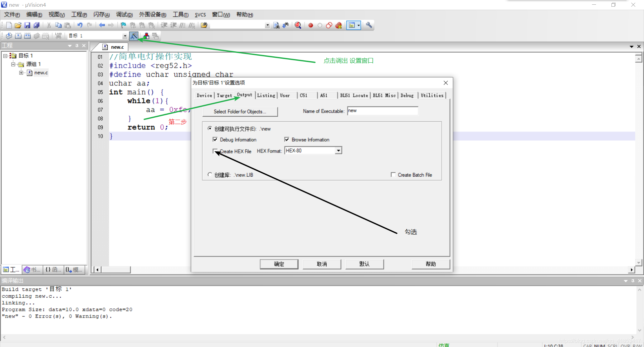Screen dimensions: 644x347
Task: Select the create executable radio option
Action: click(210, 128)
